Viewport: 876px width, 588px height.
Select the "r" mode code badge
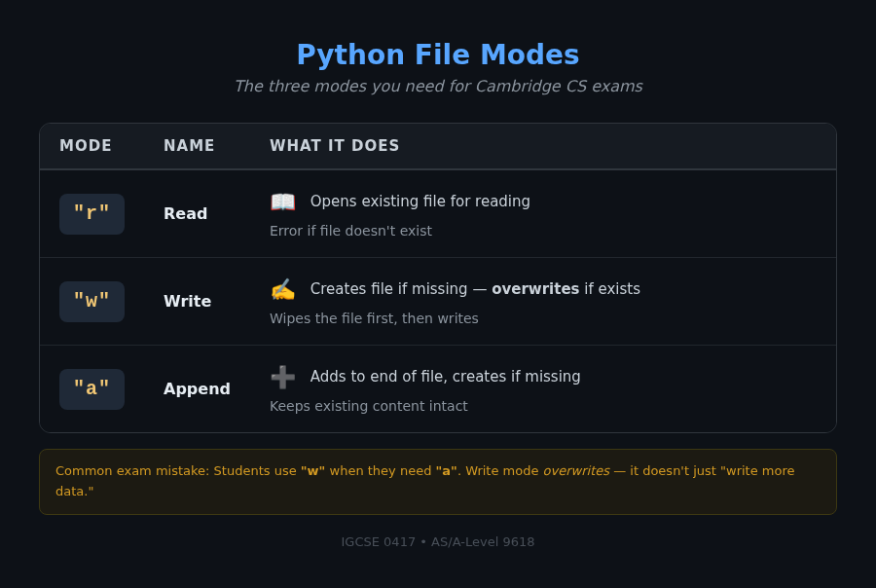[x=91, y=214]
